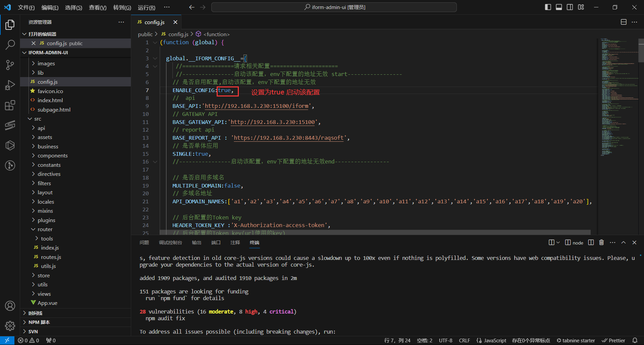Switch to the 输出 panel tab
This screenshot has width=644, height=345.
click(x=197, y=243)
